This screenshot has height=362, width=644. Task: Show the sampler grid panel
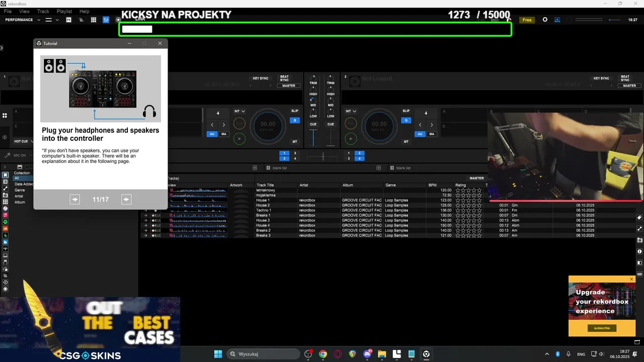(94, 20)
